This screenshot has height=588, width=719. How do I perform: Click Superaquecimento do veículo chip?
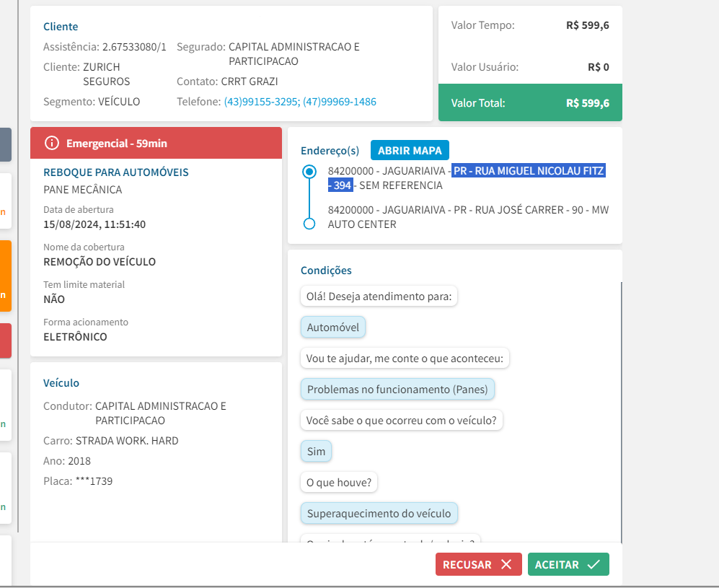click(379, 513)
